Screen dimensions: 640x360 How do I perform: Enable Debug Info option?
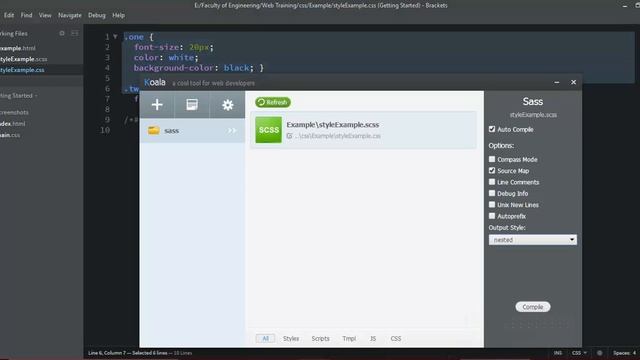[492, 193]
